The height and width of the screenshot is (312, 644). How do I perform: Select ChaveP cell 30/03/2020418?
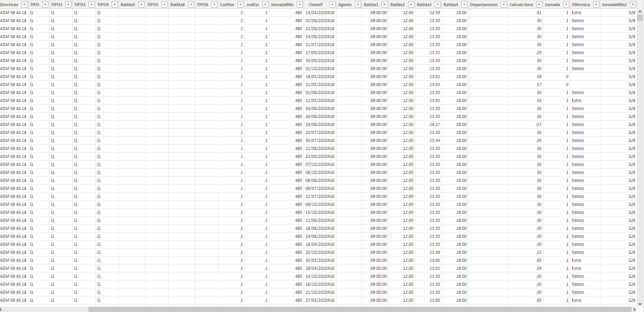320,260
